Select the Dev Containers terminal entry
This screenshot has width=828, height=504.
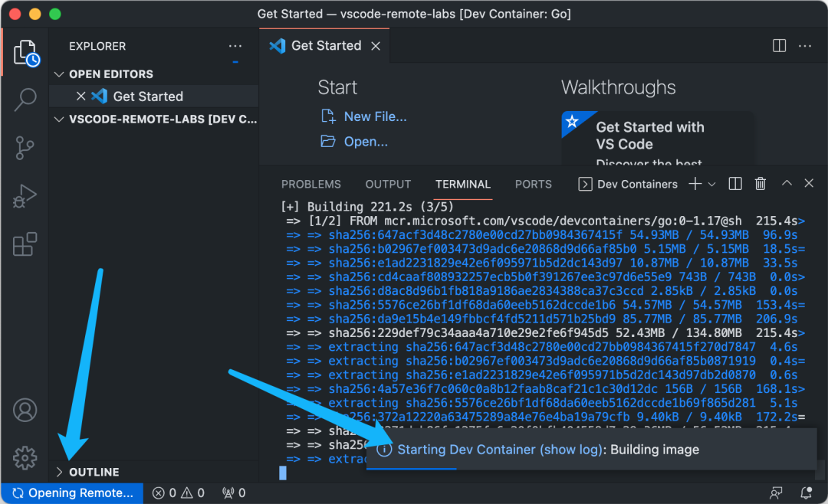(x=628, y=184)
